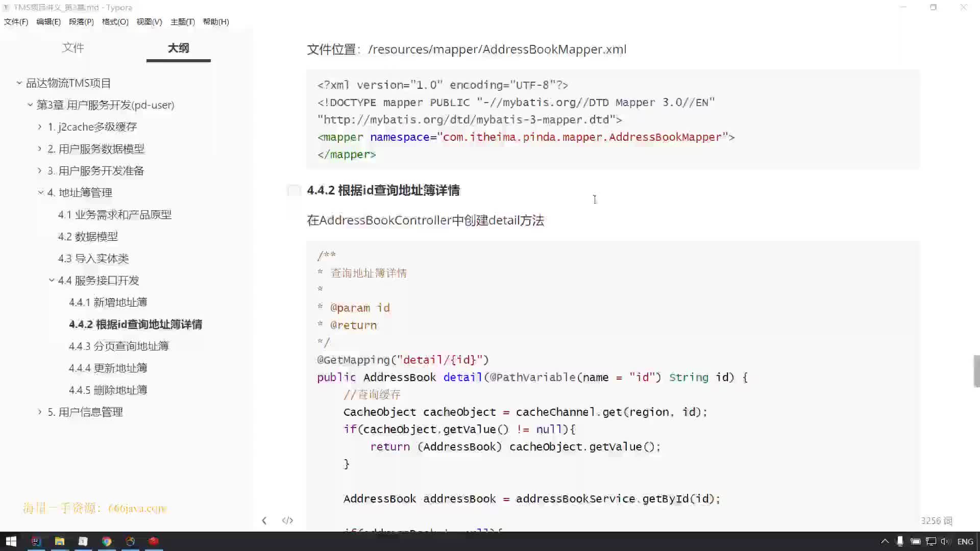
Task: Open the 视图(V) menu
Action: click(149, 21)
